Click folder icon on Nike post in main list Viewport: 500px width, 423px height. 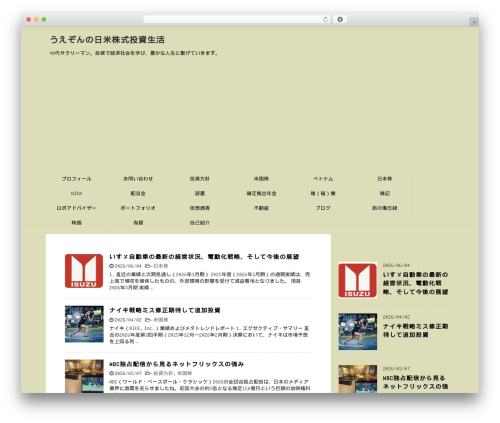[x=148, y=320]
